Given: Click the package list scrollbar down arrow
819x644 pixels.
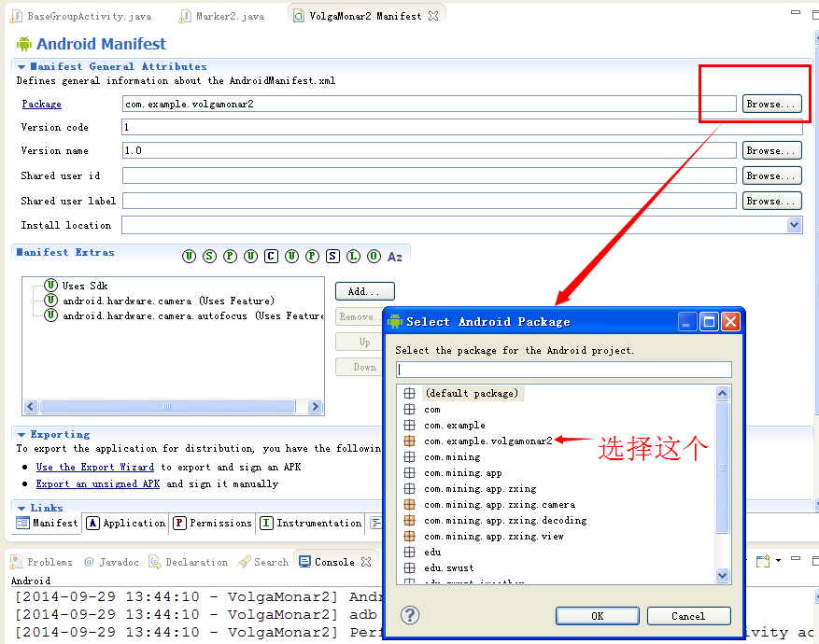Looking at the screenshot, I should [x=723, y=576].
